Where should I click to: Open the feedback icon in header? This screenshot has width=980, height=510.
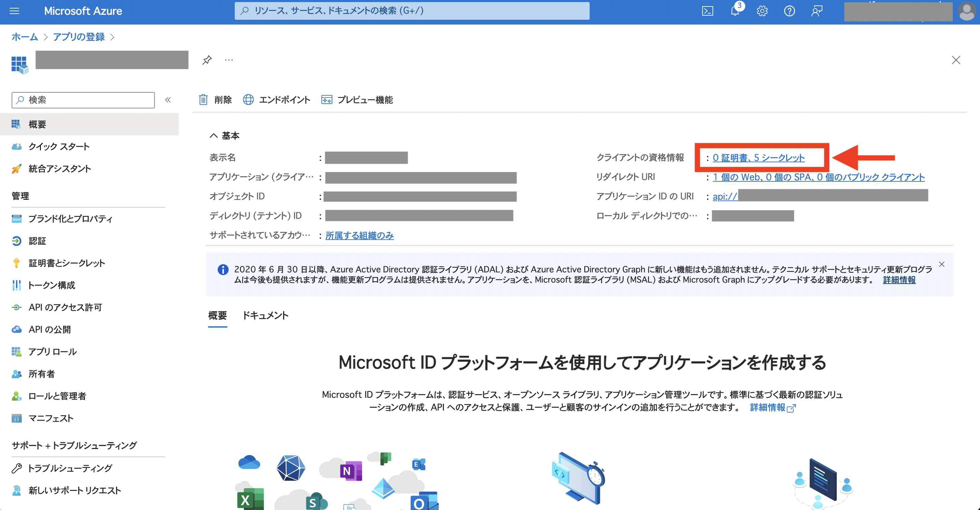click(817, 11)
